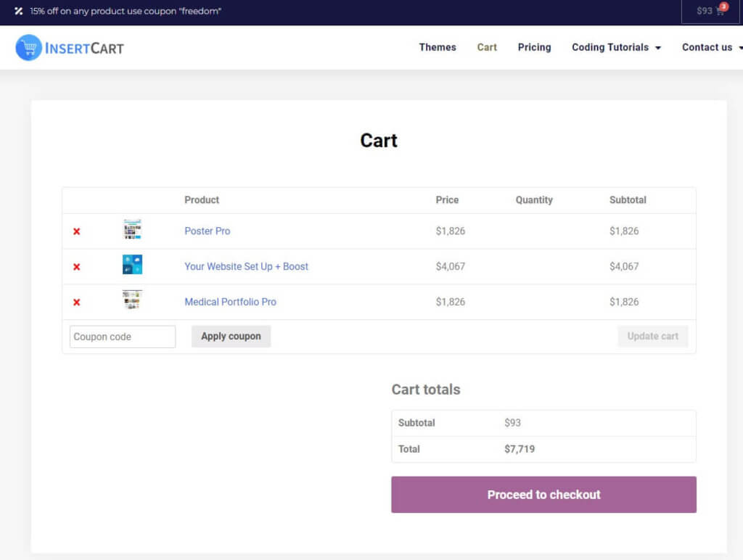Click the discount percent icon in the banner
The height and width of the screenshot is (560, 743).
pos(17,11)
